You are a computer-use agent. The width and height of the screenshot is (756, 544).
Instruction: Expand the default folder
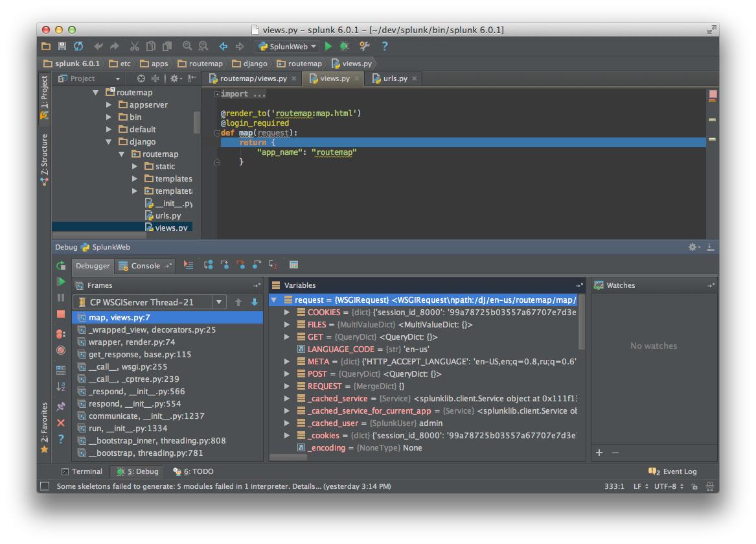109,130
